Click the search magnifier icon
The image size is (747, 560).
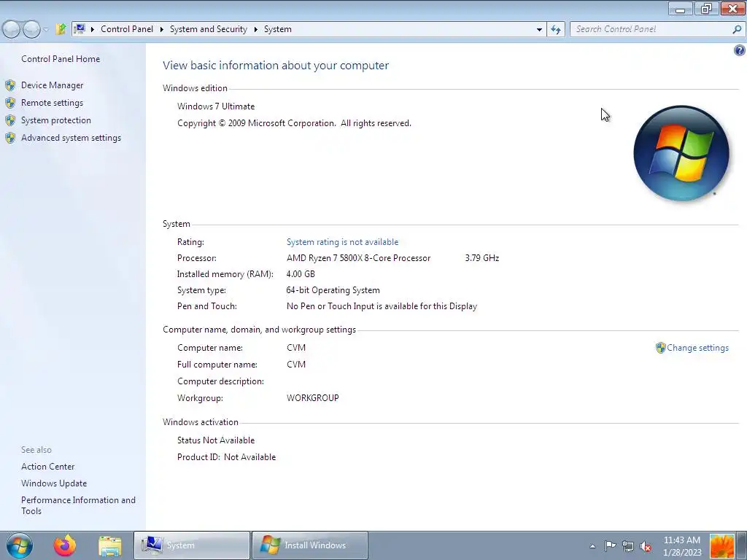click(x=737, y=29)
